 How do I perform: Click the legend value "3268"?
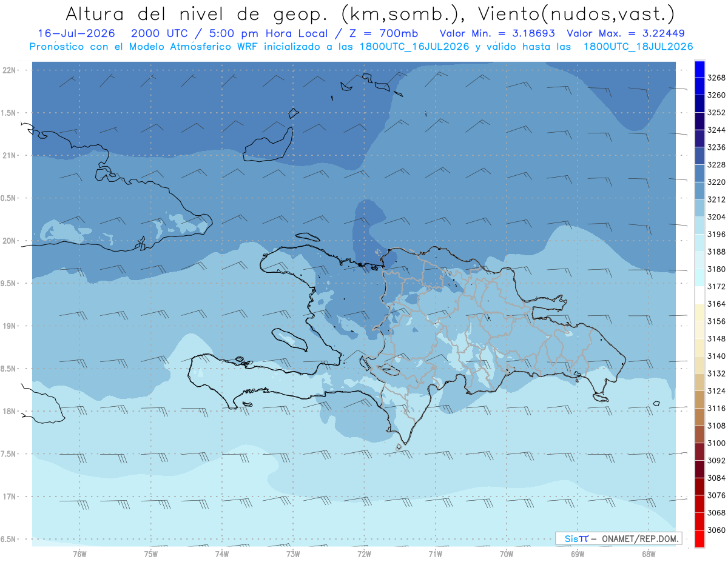pos(716,78)
